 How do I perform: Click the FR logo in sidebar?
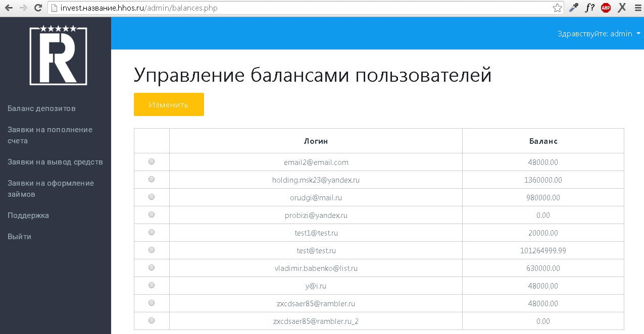(59, 55)
